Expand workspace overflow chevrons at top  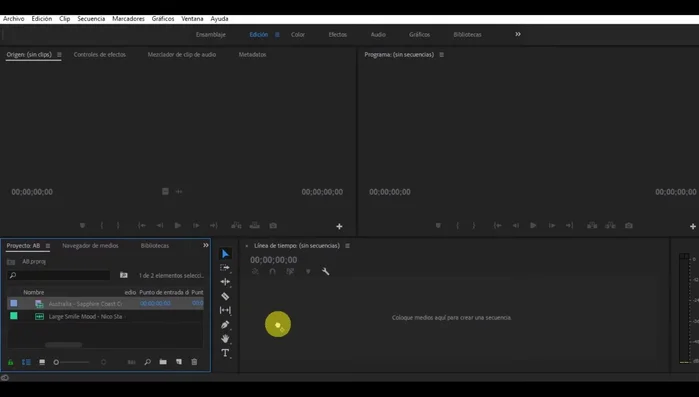coord(518,34)
